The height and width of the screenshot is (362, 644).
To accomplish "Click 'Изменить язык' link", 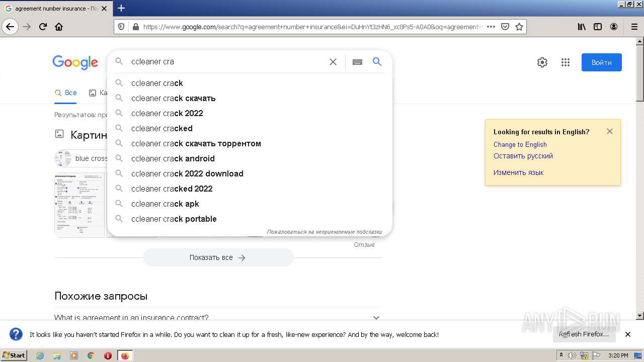I will point(518,172).
